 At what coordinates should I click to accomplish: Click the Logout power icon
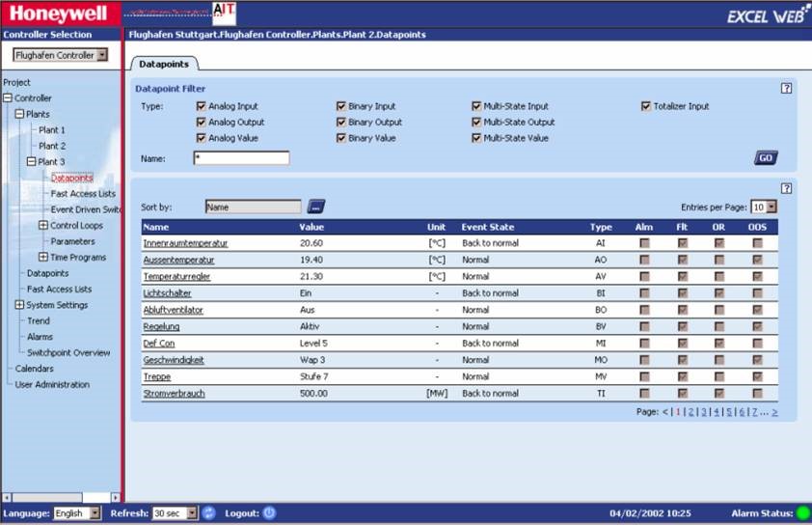[269, 513]
